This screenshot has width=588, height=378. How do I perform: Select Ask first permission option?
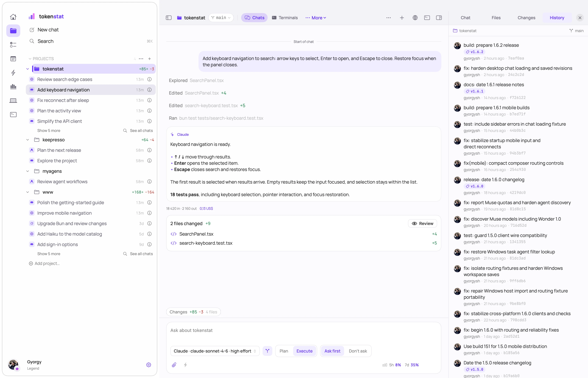[x=332, y=351]
